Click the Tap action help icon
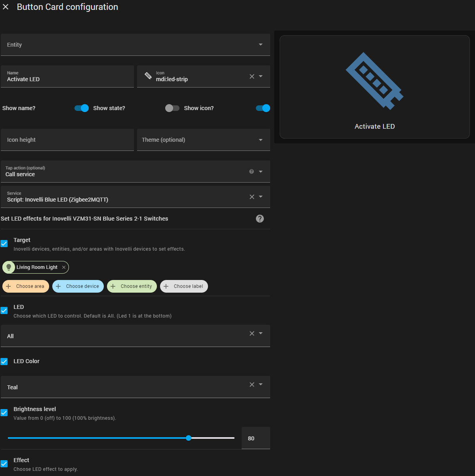The width and height of the screenshot is (475, 476). click(x=252, y=171)
